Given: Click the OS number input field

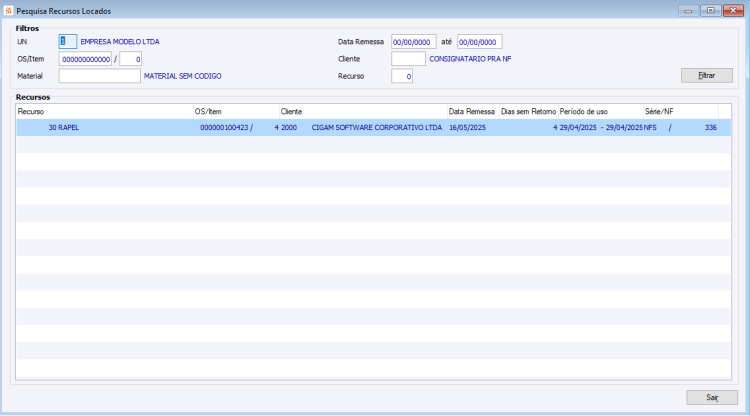Looking at the screenshot, I should (85, 59).
